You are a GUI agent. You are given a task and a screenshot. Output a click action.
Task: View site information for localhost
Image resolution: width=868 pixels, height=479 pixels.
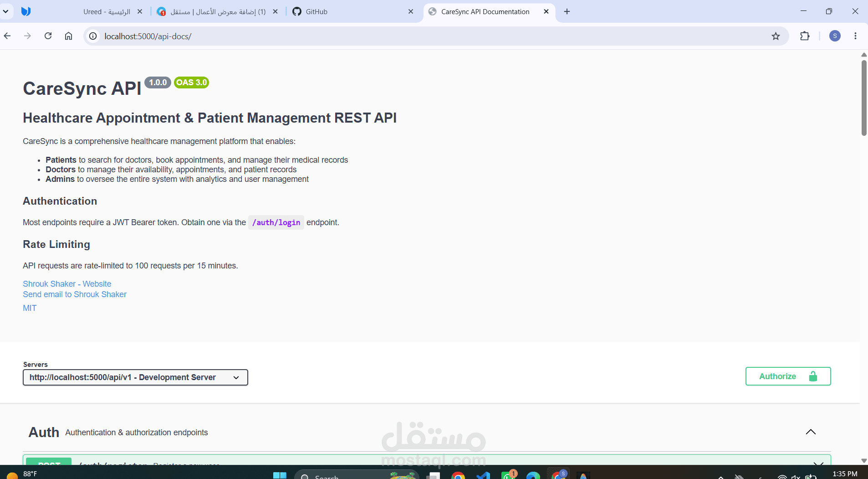point(93,36)
